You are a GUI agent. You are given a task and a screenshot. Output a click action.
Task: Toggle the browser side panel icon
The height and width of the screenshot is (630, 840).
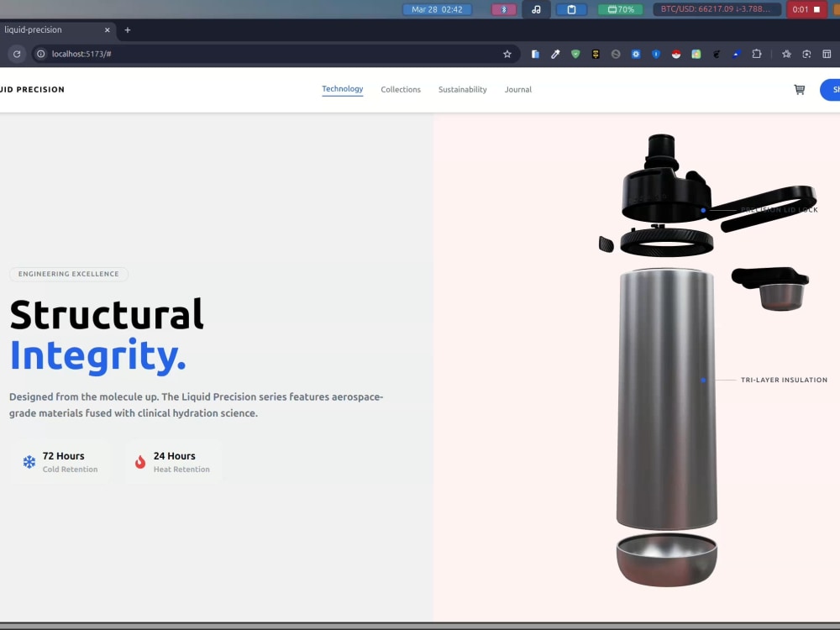tap(827, 54)
